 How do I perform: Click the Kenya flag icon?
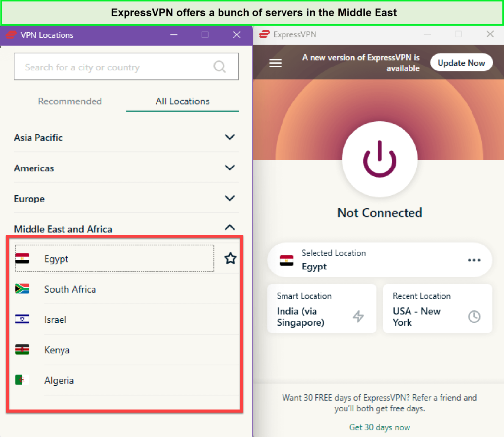[22, 349]
